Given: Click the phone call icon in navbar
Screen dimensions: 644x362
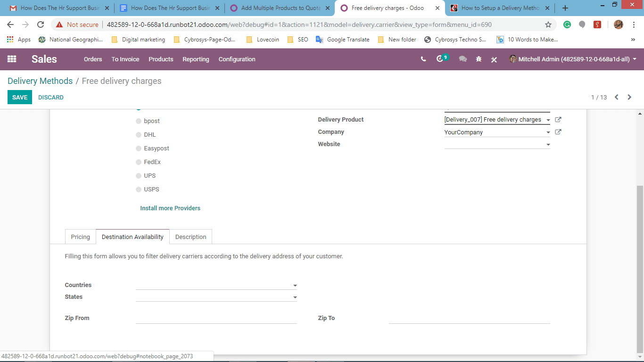Looking at the screenshot, I should tap(423, 59).
